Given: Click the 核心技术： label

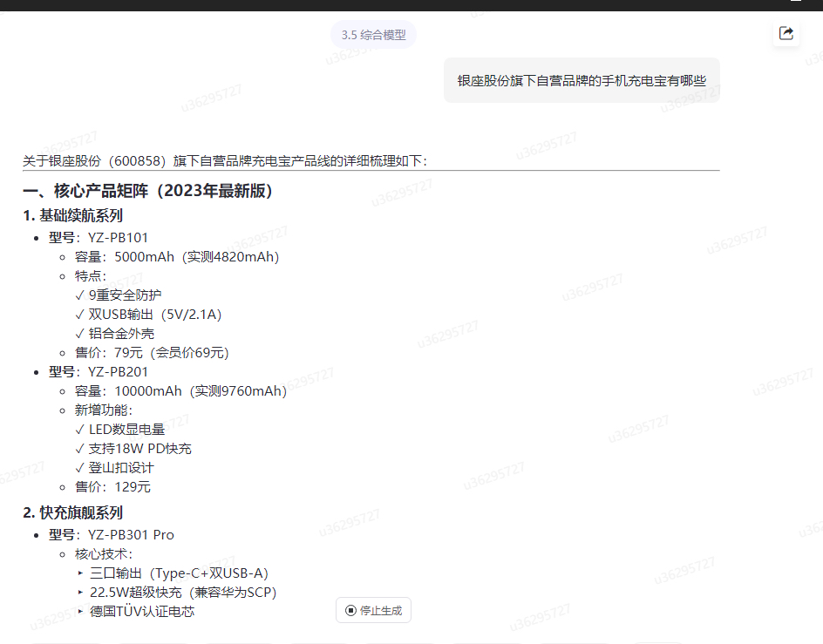Looking at the screenshot, I should (104, 553).
